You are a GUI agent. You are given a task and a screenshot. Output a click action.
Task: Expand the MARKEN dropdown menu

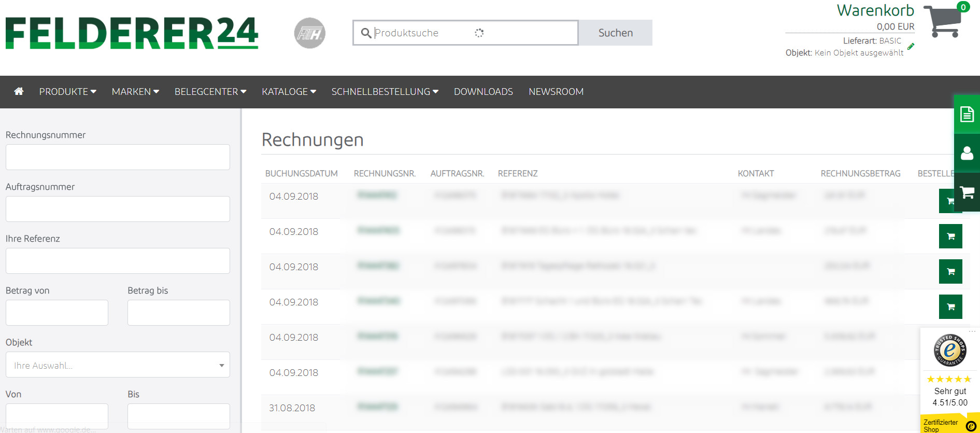pos(135,92)
